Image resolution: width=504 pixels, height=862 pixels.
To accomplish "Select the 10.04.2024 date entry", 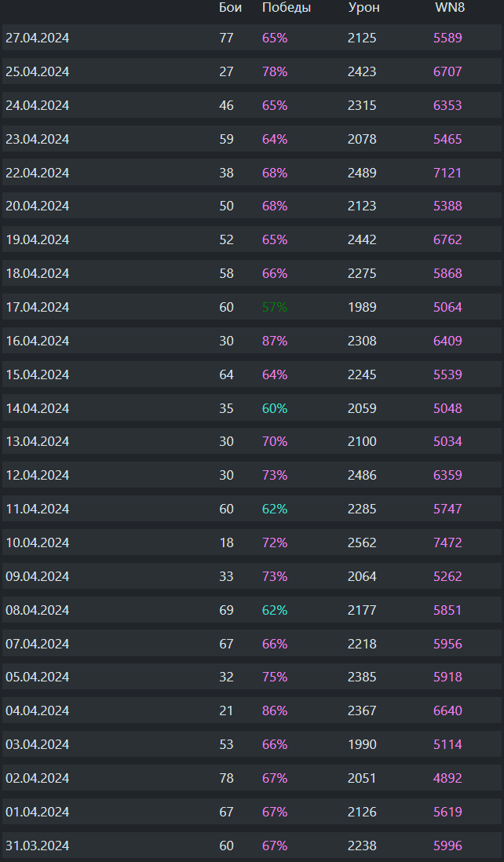I will coord(37,542).
